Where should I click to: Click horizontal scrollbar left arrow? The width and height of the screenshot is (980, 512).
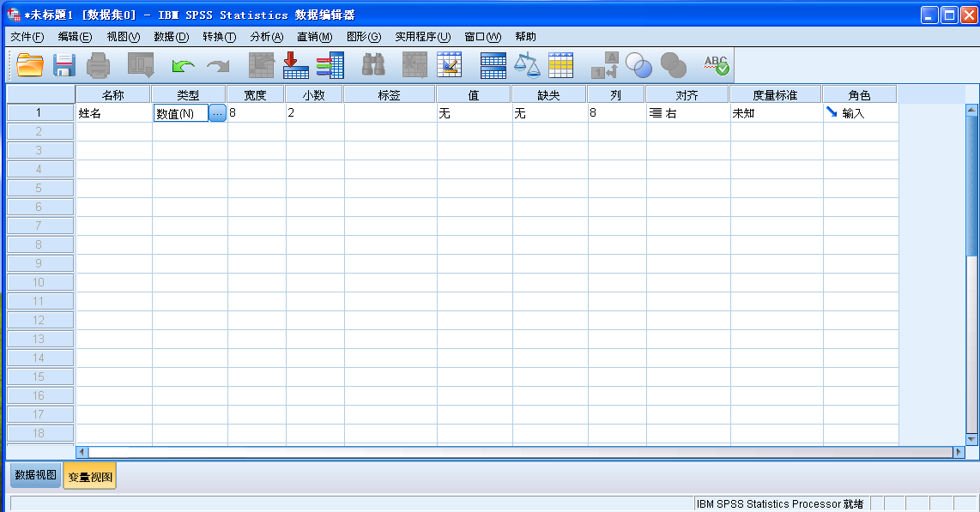point(82,451)
